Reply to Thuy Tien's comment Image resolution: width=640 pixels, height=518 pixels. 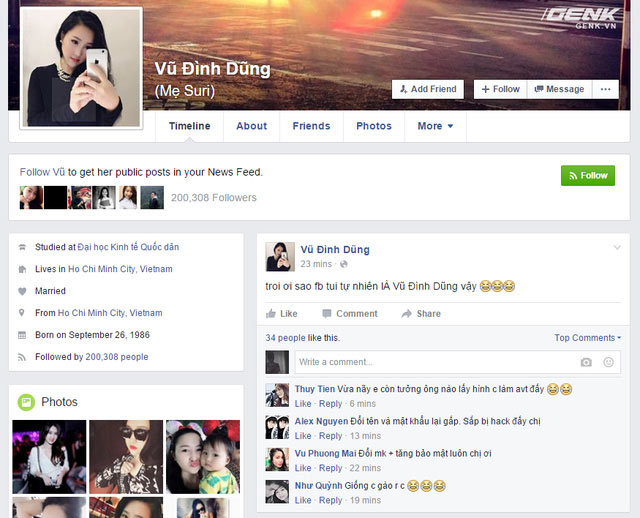pyautogui.click(x=330, y=404)
